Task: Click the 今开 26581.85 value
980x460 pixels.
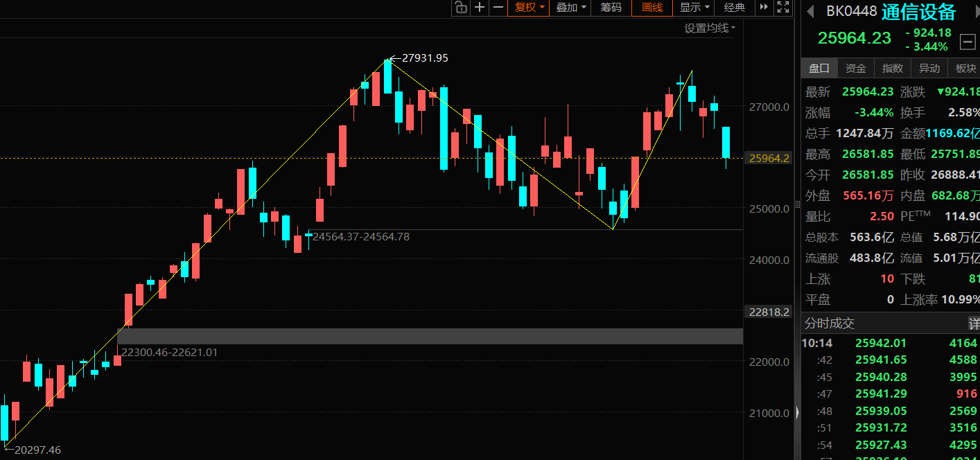Action: (x=868, y=175)
